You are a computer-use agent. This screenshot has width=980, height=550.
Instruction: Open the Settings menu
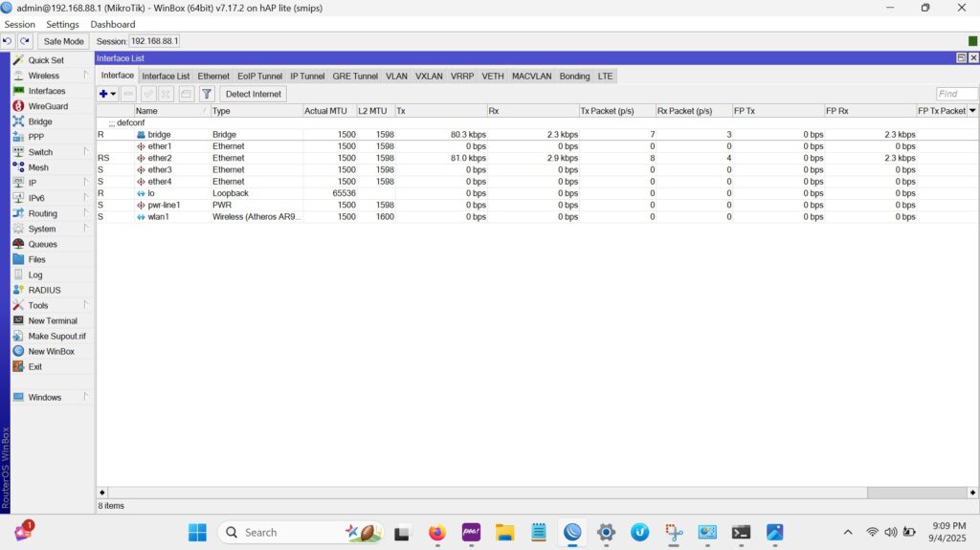(x=62, y=24)
